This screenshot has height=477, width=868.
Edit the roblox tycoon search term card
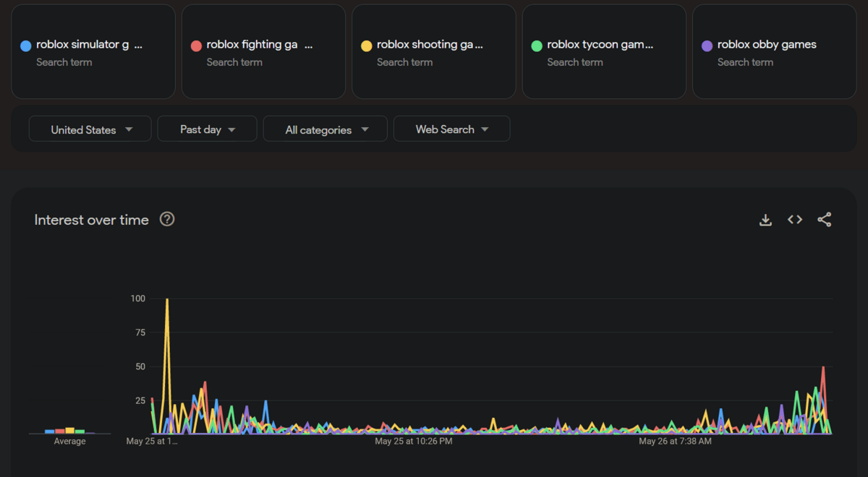(x=604, y=52)
